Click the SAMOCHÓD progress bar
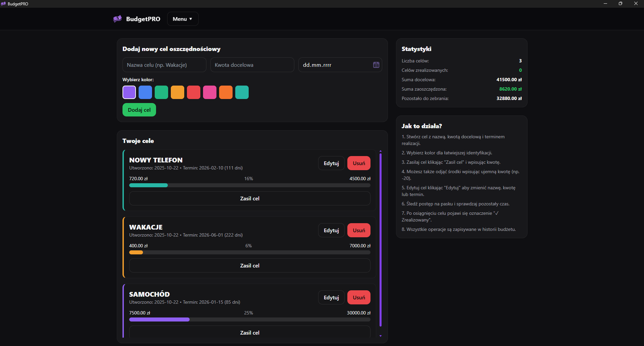The image size is (644, 346). tap(250, 319)
